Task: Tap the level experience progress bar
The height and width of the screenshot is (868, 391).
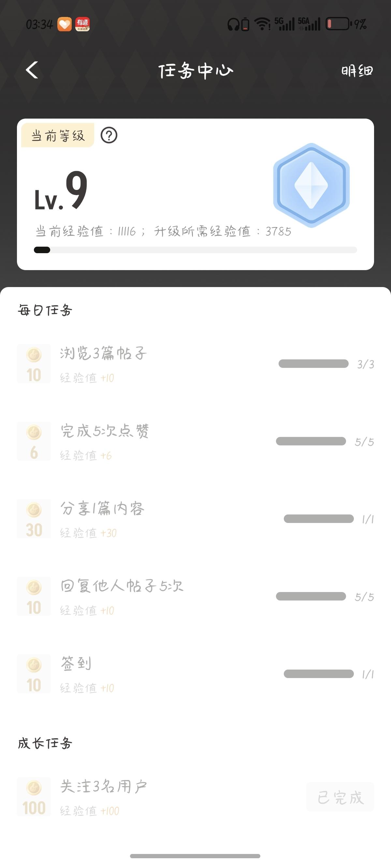Action: pos(195,250)
